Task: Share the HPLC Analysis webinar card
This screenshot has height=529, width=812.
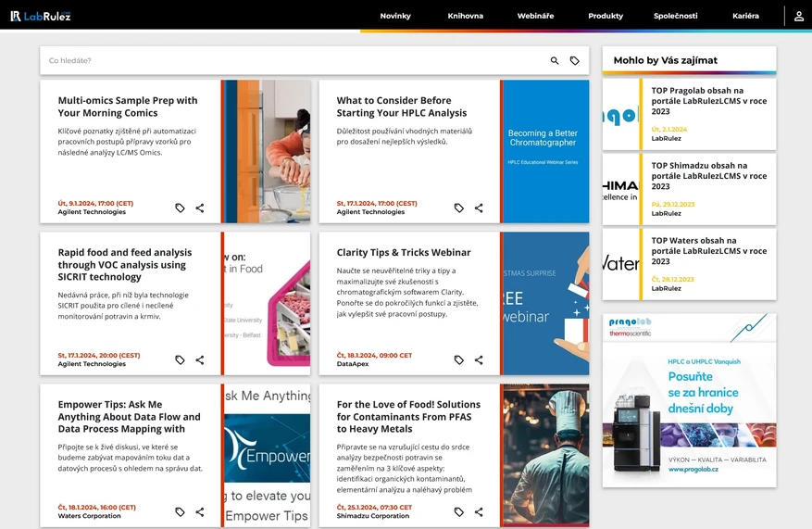Action: tap(479, 208)
